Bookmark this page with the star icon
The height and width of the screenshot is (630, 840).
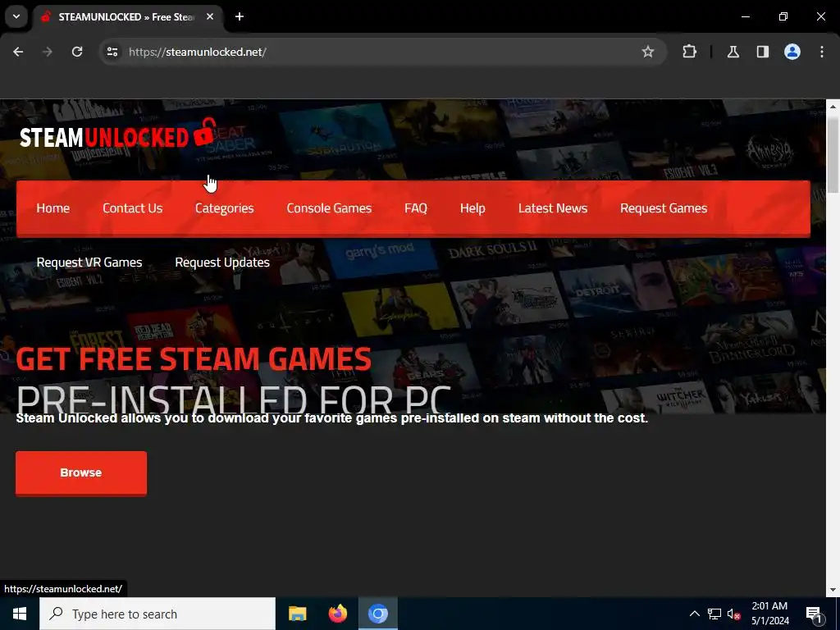tap(648, 52)
